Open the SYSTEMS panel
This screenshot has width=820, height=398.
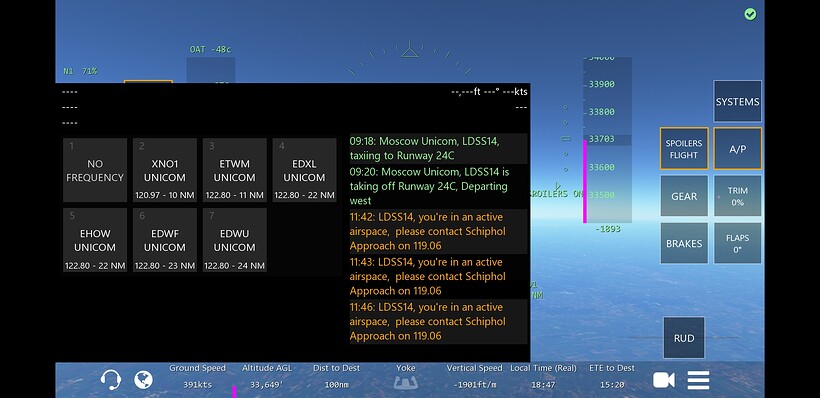737,101
